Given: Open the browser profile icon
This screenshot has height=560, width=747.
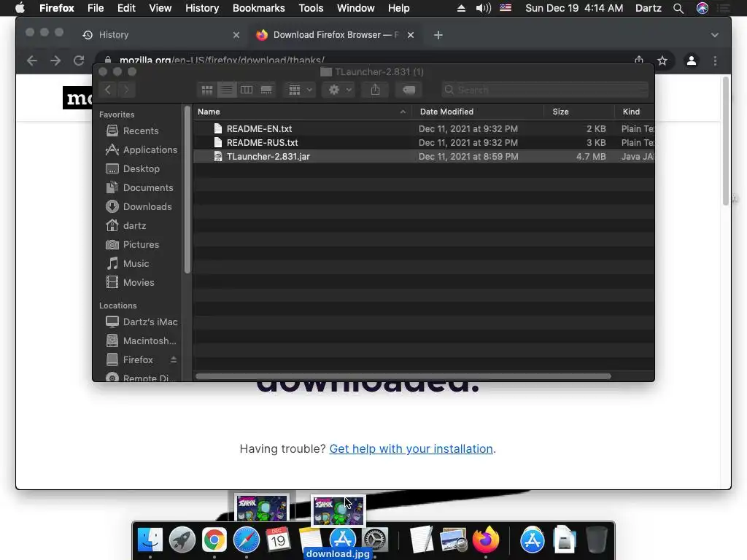Looking at the screenshot, I should tap(692, 61).
